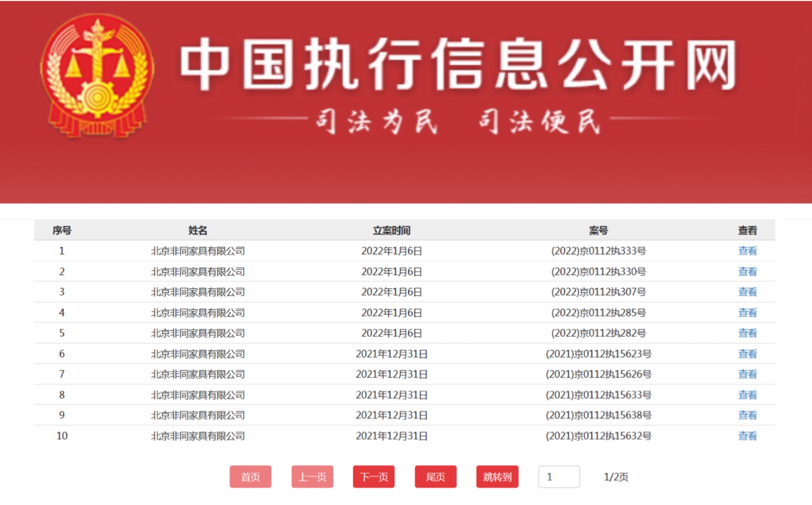Select company name in row 10

[198, 436]
